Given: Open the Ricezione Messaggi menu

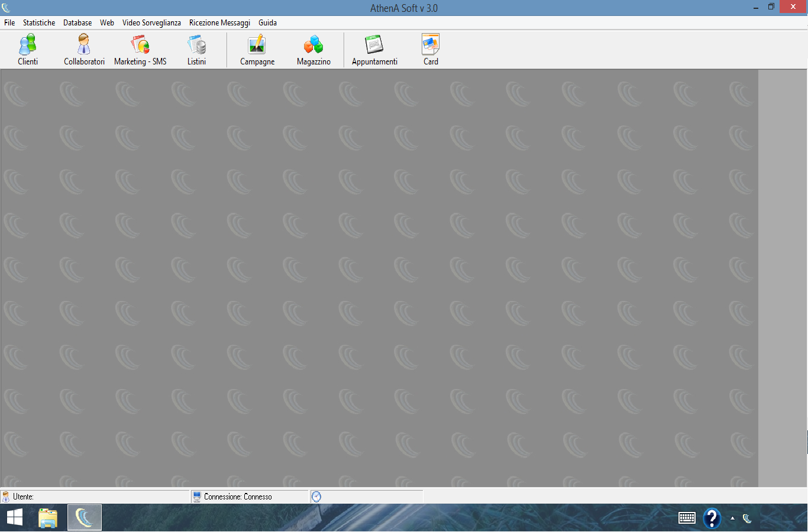Looking at the screenshot, I should 219,22.
